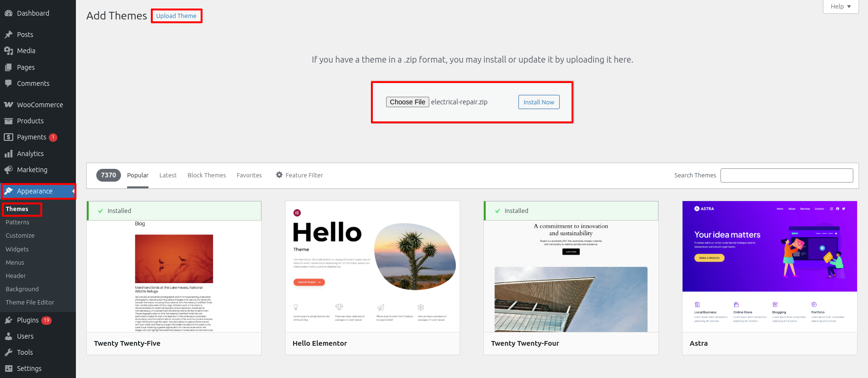
Task: Click the Tools wrench icon
Action: click(x=9, y=352)
